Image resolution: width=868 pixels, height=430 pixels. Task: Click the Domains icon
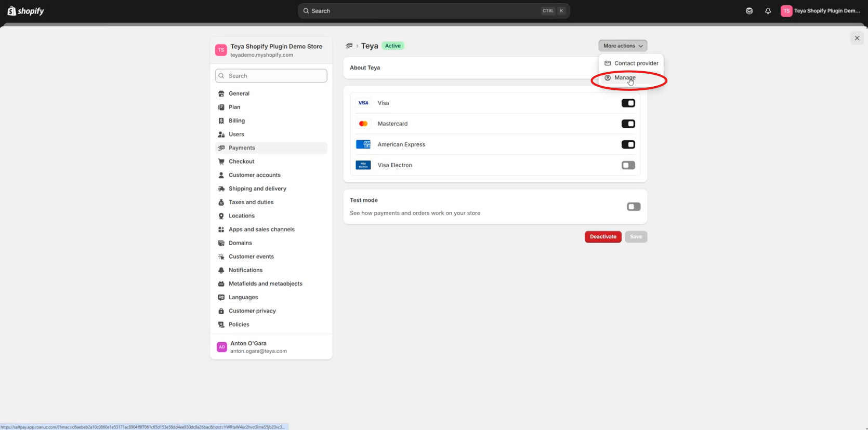(x=221, y=243)
